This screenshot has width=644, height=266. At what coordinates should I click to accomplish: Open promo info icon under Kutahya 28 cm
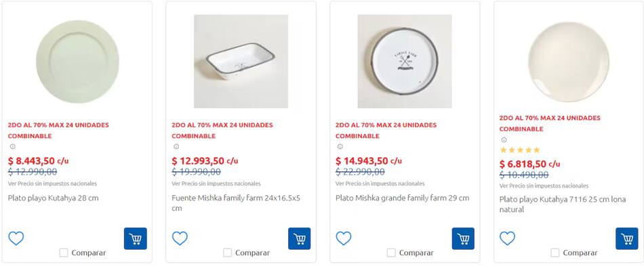coord(12,146)
